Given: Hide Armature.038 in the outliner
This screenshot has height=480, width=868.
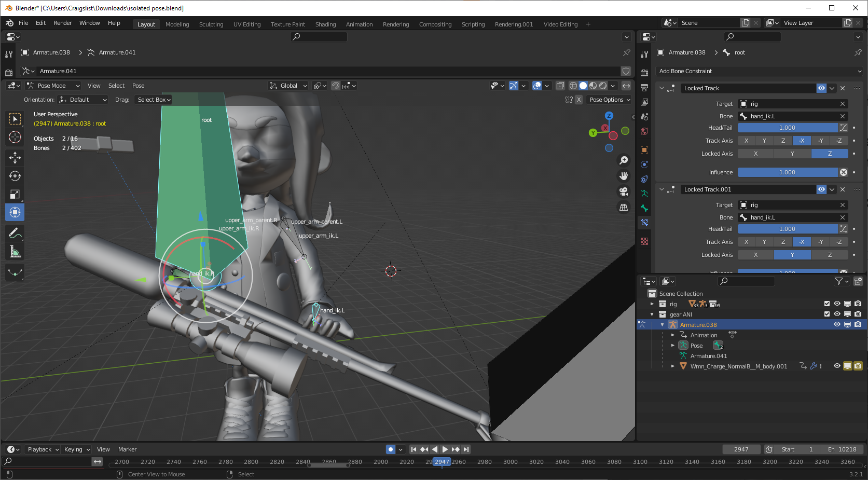Looking at the screenshot, I should click(837, 324).
